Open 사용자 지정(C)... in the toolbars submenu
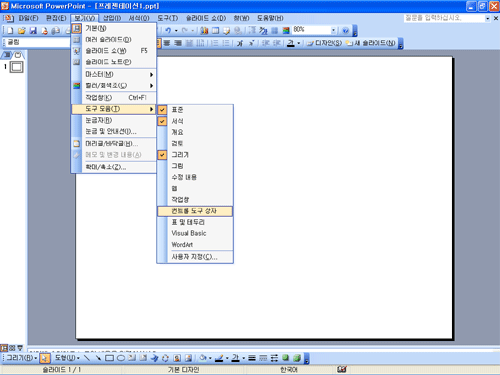This screenshot has width=500, height=375. [195, 257]
